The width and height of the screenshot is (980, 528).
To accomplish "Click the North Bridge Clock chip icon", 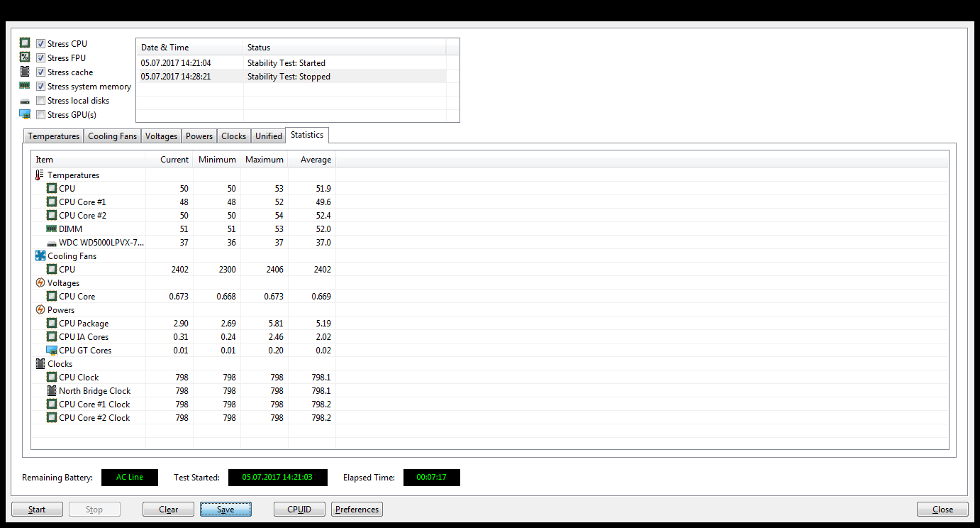I will point(52,391).
